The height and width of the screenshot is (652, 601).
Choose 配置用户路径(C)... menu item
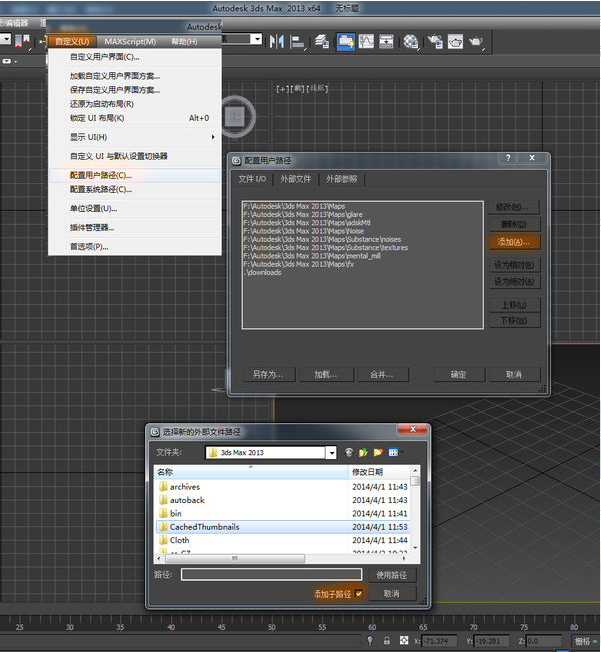pos(135,175)
